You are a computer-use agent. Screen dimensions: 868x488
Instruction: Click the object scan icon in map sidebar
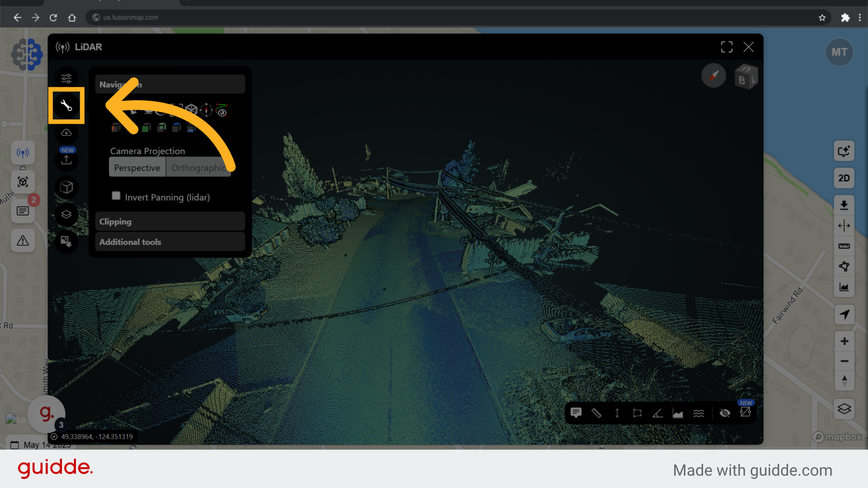click(23, 182)
